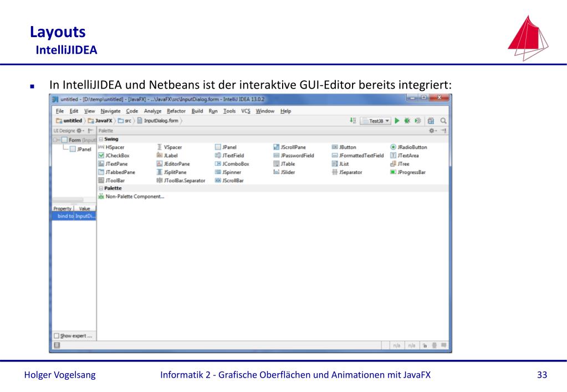Screen dimensions: 567x392
Task: Select the JList palette component
Action: pyautogui.click(x=340, y=164)
